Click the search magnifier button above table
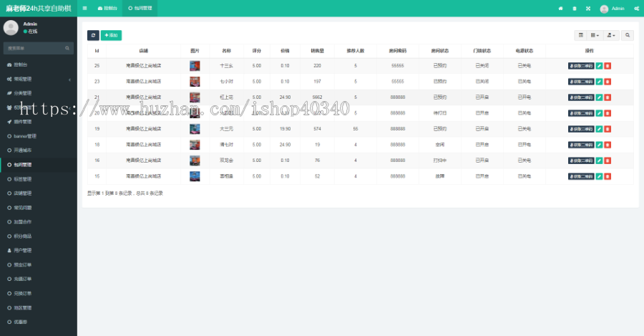This screenshot has width=644, height=336. pos(628,35)
